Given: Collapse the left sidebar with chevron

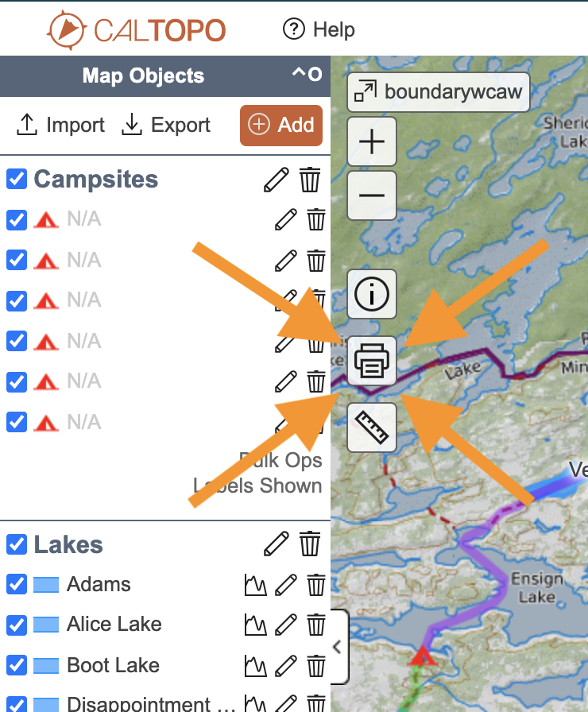Looking at the screenshot, I should point(338,647).
